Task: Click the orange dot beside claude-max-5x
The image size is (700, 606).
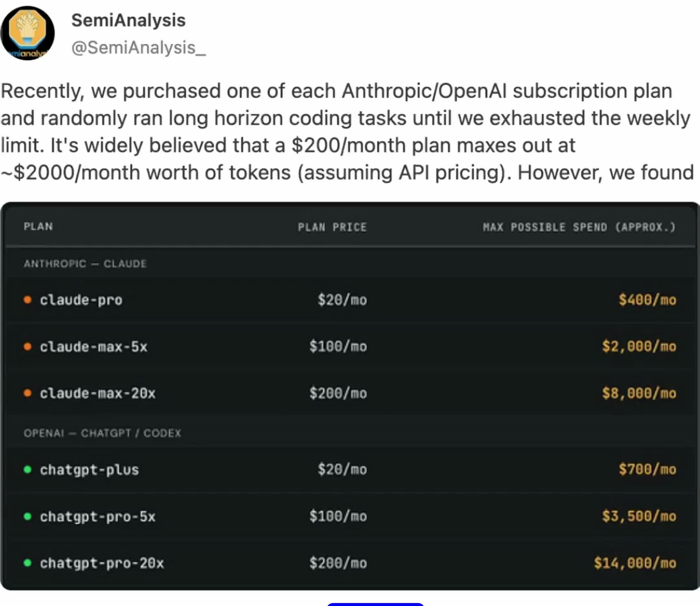Action: (x=28, y=346)
